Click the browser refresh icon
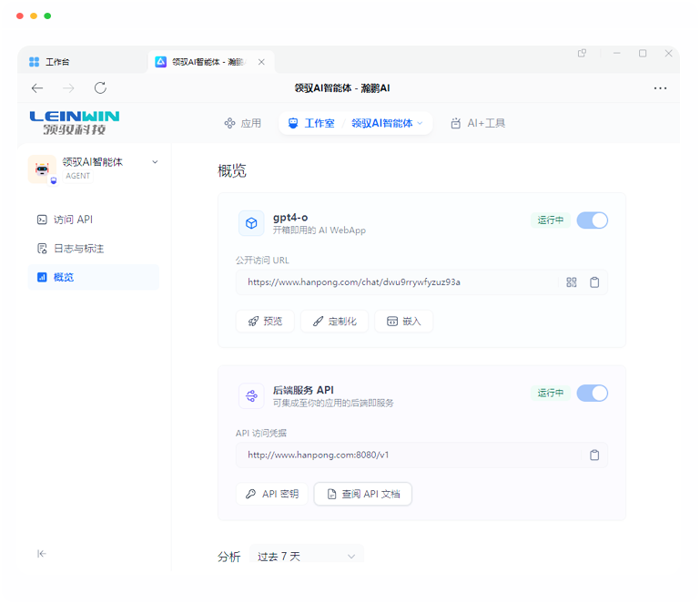This screenshot has height=604, width=700. tap(100, 88)
